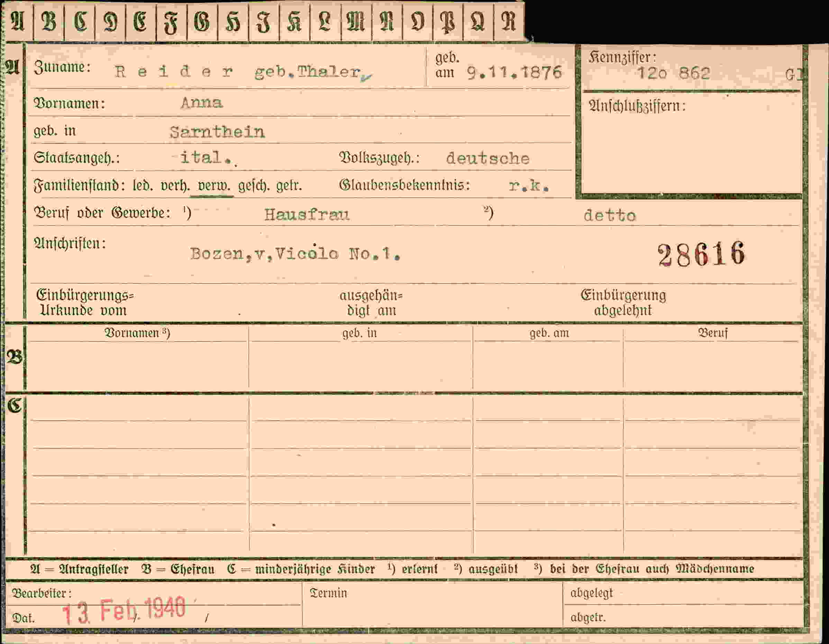The width and height of the screenshot is (829, 644).
Task: Click the 'geb. am' column header in section B
Action: pyautogui.click(x=549, y=333)
